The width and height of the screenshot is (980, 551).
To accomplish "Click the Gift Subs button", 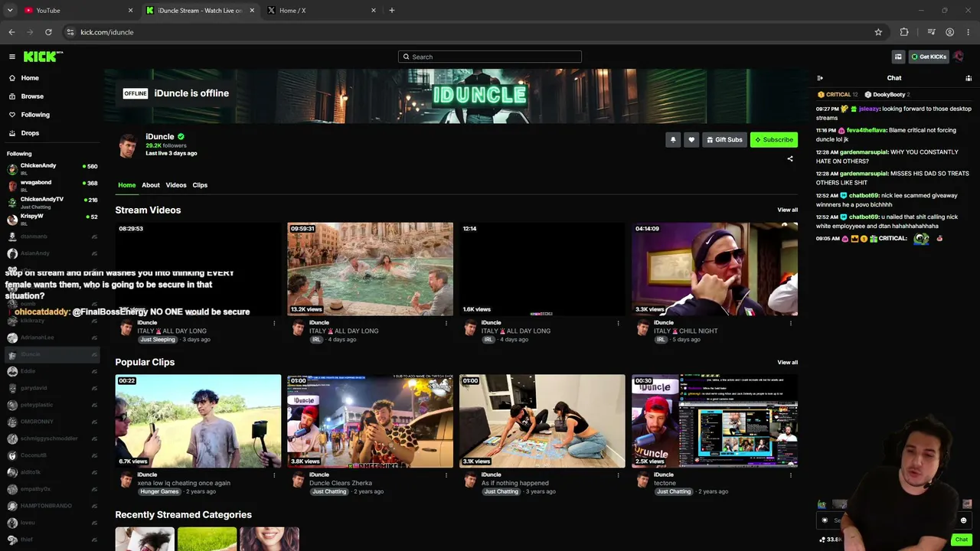I will tap(724, 139).
